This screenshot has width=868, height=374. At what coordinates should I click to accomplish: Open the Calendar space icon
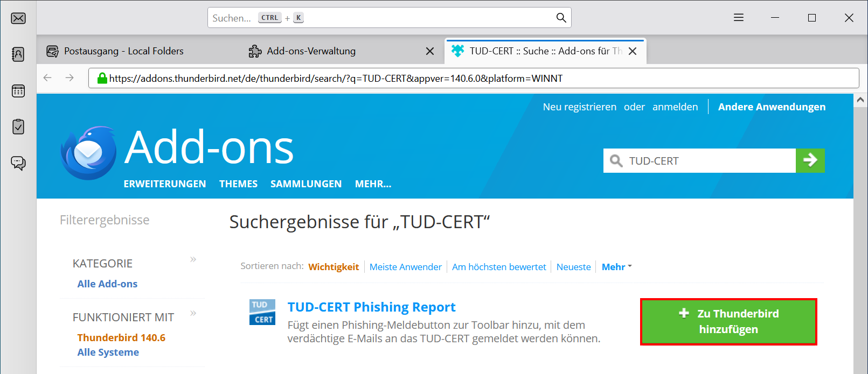tap(18, 91)
